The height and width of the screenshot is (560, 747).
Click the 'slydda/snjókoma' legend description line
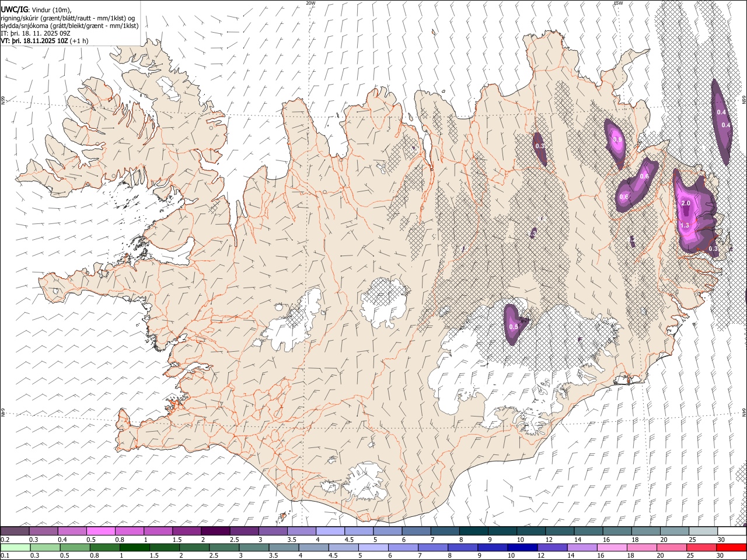pyautogui.click(x=69, y=26)
